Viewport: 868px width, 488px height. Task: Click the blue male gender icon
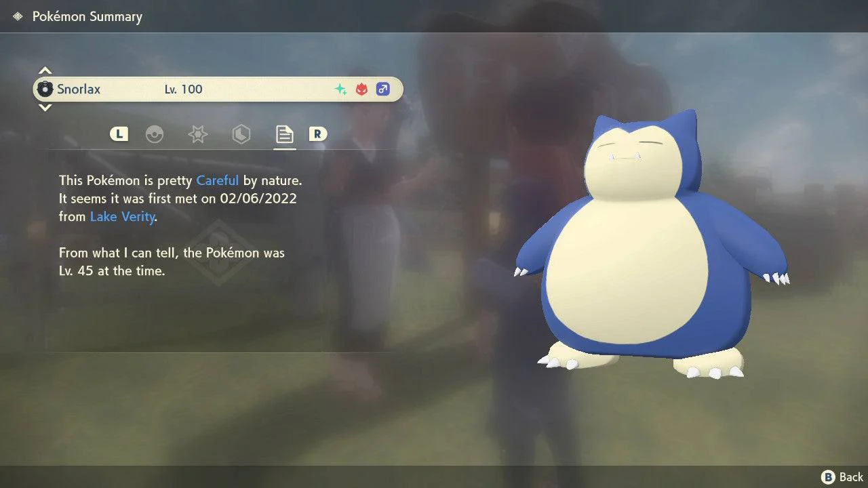383,89
